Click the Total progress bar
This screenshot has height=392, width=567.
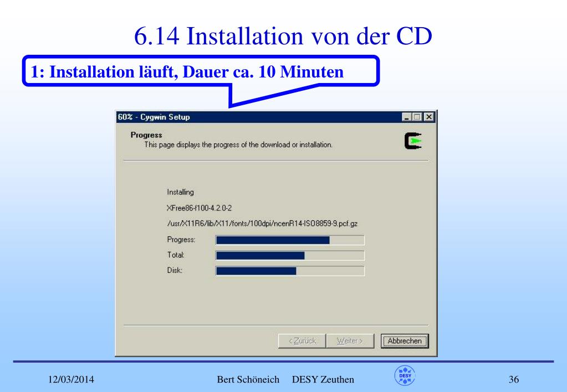click(290, 255)
